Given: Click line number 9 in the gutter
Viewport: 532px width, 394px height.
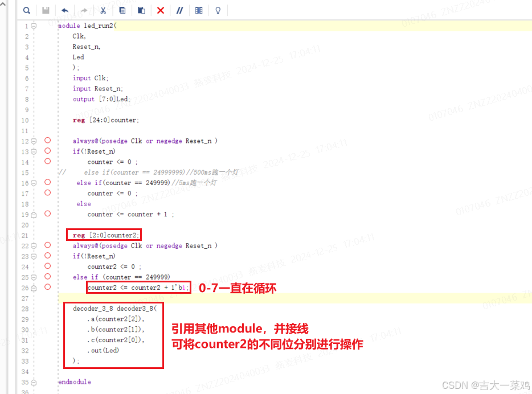Looking at the screenshot, I should pyautogui.click(x=27, y=110).
